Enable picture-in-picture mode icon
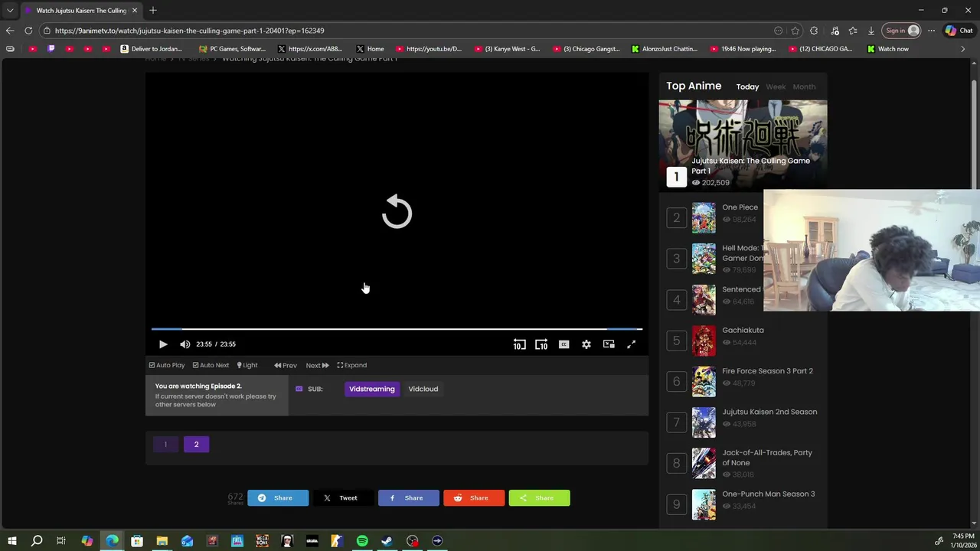The image size is (980, 551). click(609, 344)
